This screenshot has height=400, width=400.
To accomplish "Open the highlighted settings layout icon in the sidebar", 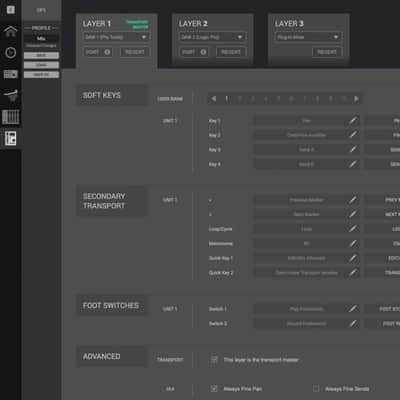I will (x=10, y=138).
